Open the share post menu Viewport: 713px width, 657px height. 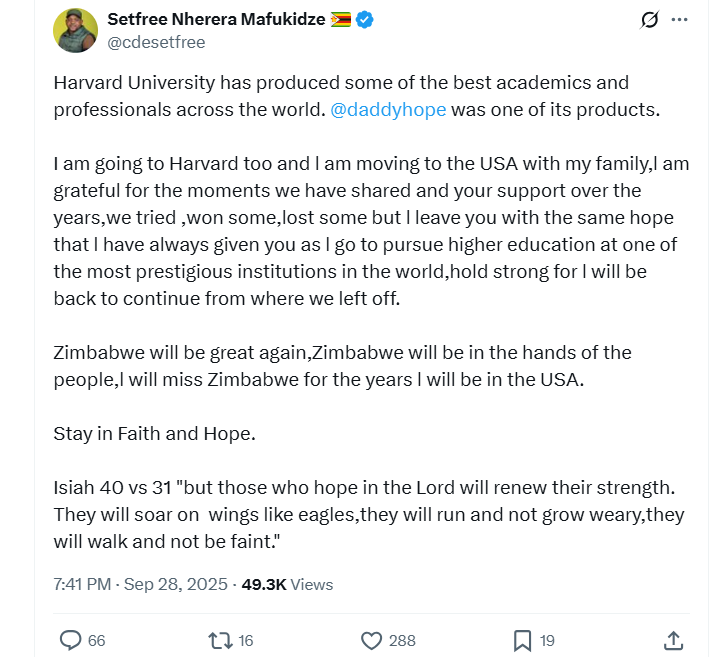tap(673, 640)
